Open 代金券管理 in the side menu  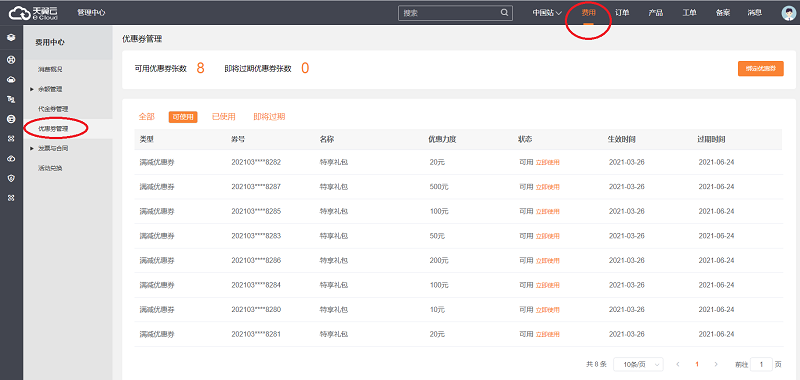point(53,109)
